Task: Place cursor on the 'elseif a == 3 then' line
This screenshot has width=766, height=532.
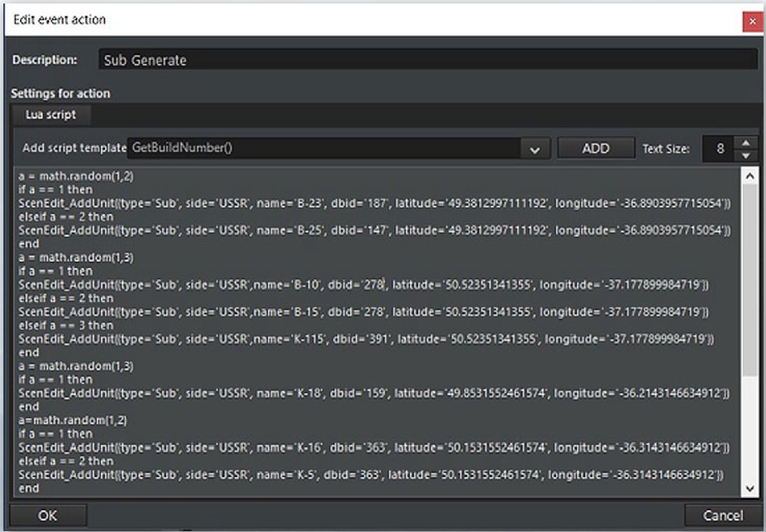Action: pos(66,325)
